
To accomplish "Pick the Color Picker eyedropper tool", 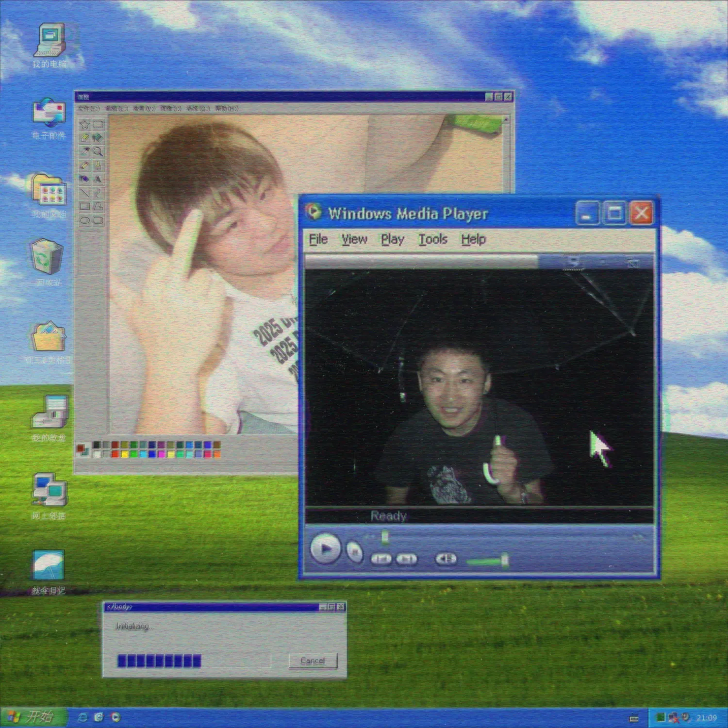I will click(x=84, y=152).
